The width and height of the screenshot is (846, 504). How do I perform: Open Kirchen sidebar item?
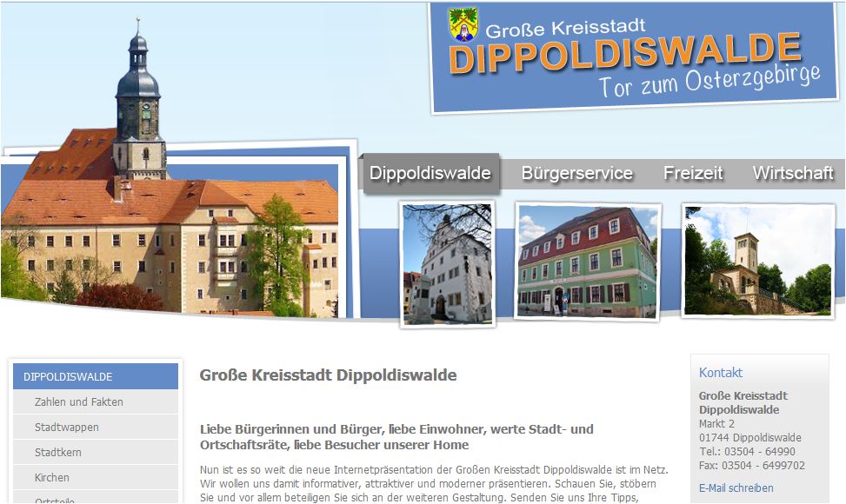(x=96, y=478)
